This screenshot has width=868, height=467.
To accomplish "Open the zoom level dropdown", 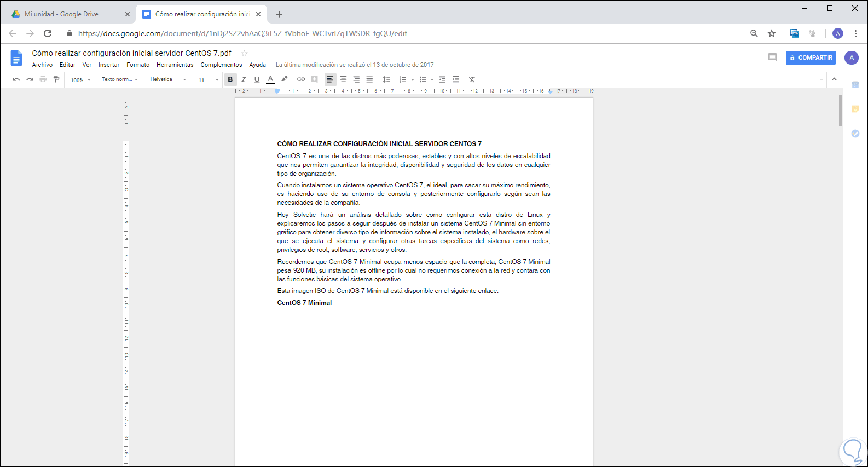I will 80,80.
